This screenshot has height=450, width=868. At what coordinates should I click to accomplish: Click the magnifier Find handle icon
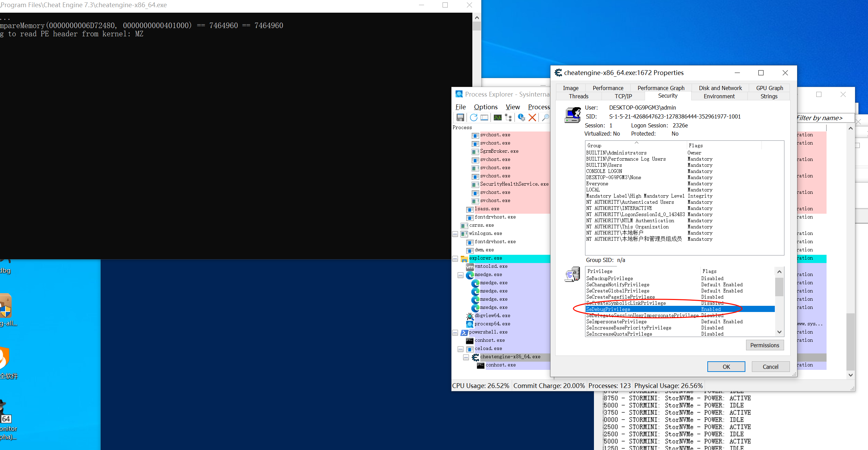[x=545, y=117]
